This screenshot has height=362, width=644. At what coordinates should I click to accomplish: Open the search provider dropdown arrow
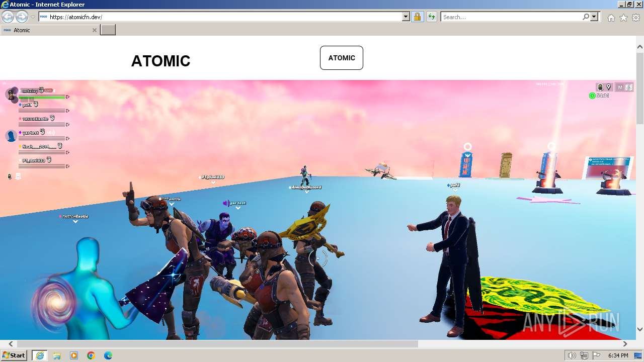click(594, 17)
